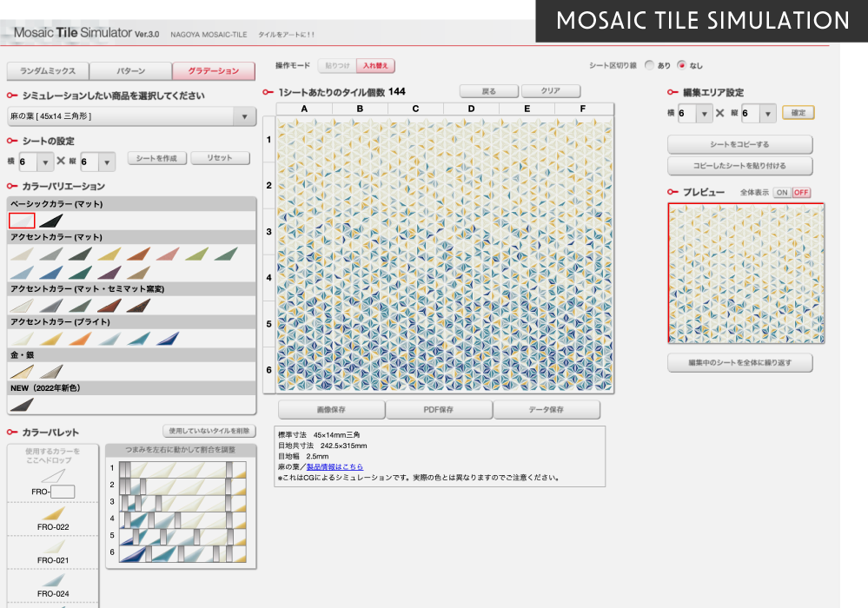Screen dimensions: 868x608
Task: Select the gray-green semi-matte kiln tile
Action: coord(80,306)
